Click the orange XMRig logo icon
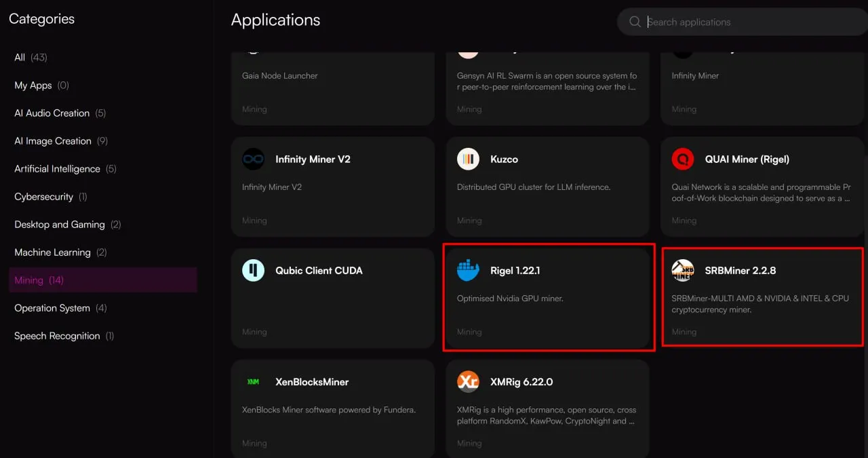 469,382
